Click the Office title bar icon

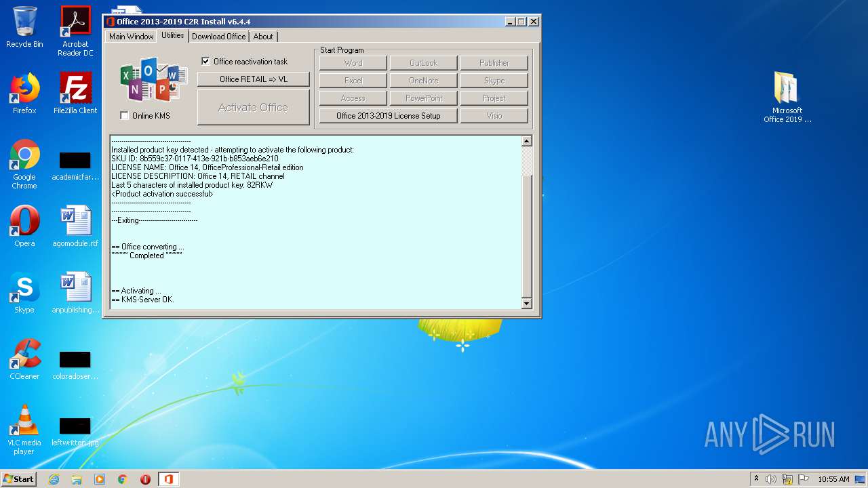pos(111,22)
